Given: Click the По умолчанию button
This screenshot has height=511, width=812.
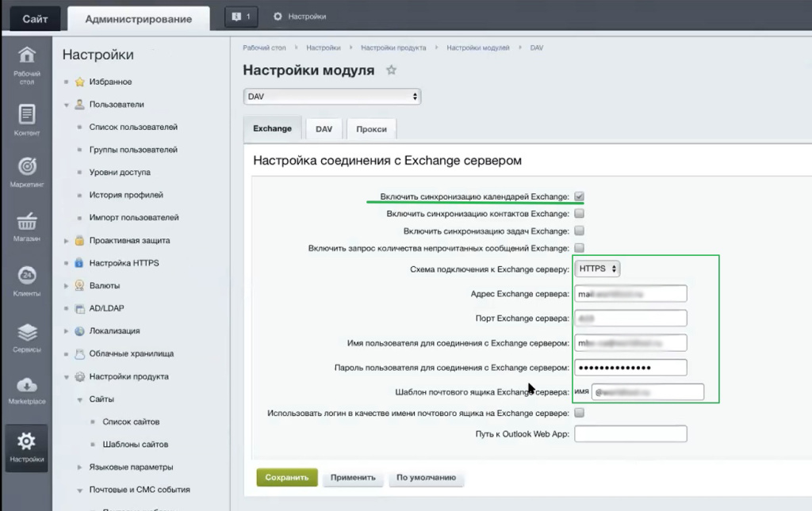Looking at the screenshot, I should coord(426,478).
